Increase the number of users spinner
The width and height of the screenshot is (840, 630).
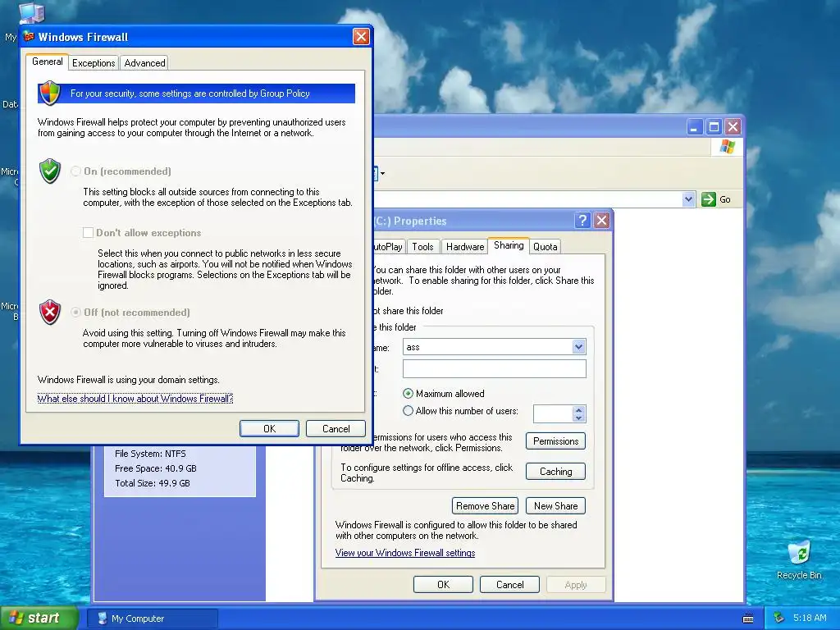pyautogui.click(x=578, y=410)
